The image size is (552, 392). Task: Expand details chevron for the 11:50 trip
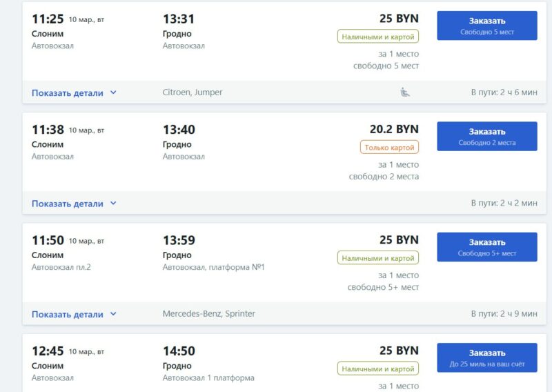113,314
